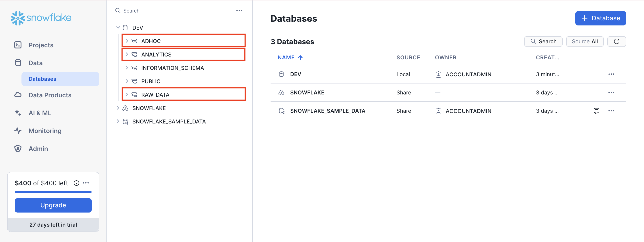Open the object explorer ellipsis menu

point(239,11)
